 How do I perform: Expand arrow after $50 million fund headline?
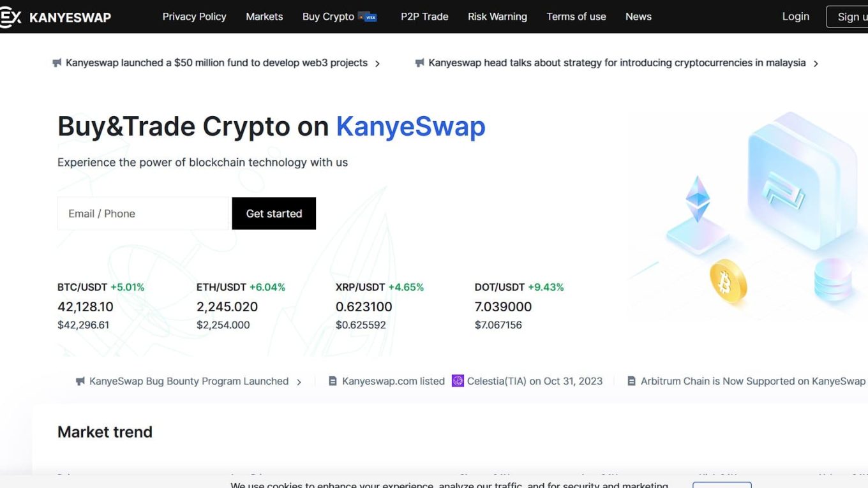tap(377, 64)
